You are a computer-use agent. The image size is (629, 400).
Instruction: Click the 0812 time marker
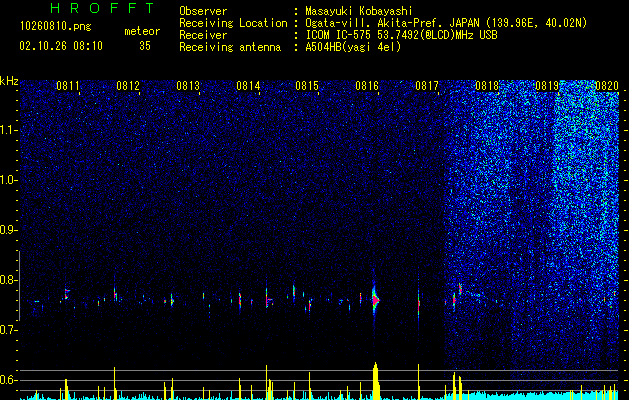point(128,86)
